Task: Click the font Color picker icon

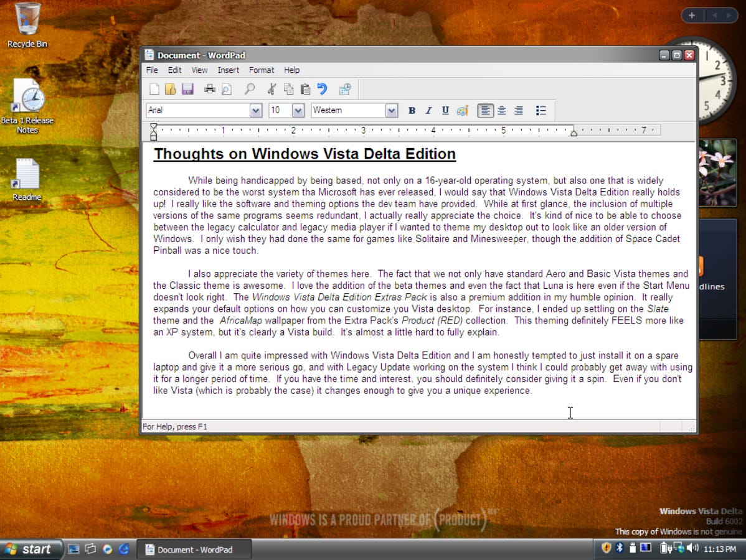Action: pos(462,110)
